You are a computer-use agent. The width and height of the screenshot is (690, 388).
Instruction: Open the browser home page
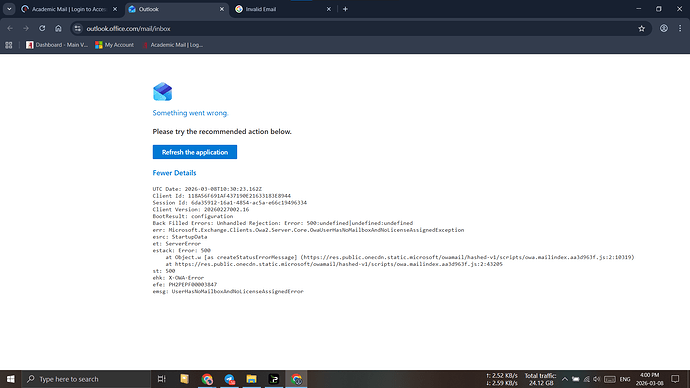coord(58,29)
